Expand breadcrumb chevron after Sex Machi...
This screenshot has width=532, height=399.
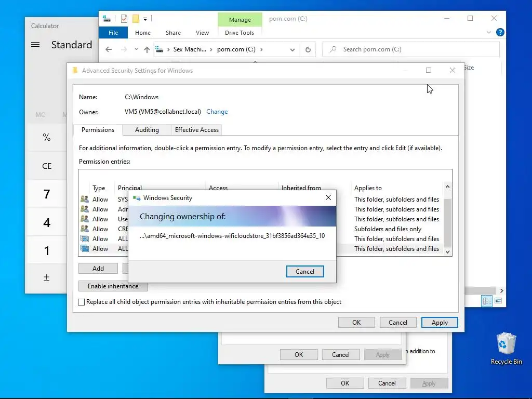tap(211, 49)
